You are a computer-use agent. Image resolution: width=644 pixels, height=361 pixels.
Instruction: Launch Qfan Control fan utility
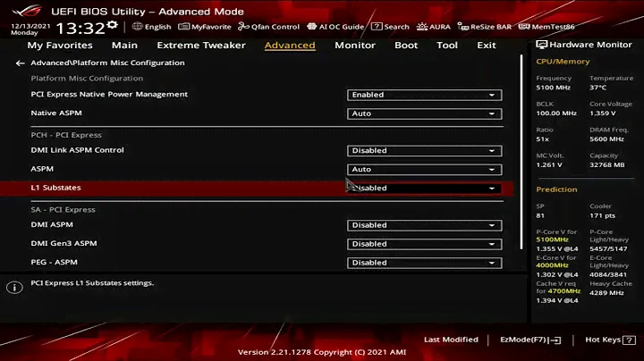click(268, 27)
